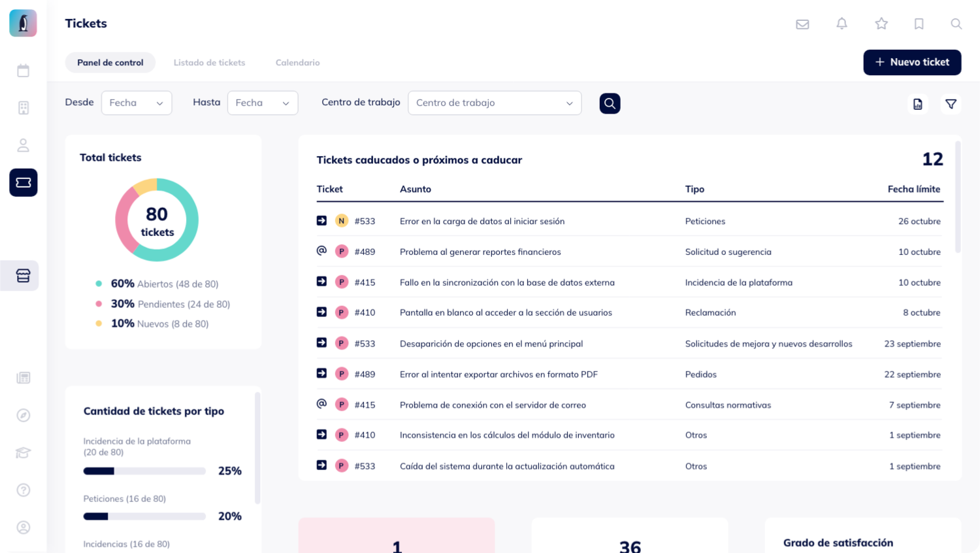Open the storefront icon in the sidebar
This screenshot has width=980, height=553.
(x=24, y=276)
